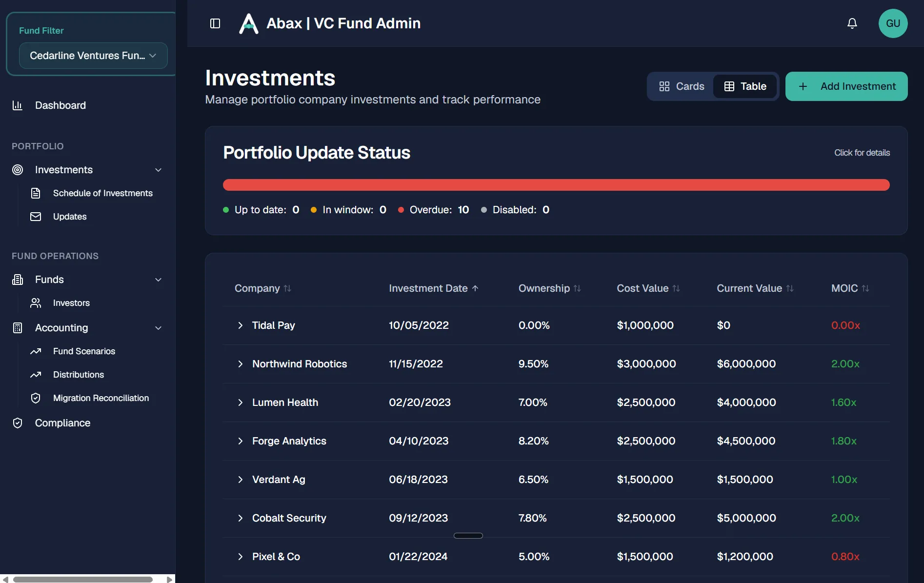924x583 pixels.
Task: Click the Schedule of Investments document icon
Action: click(36, 193)
